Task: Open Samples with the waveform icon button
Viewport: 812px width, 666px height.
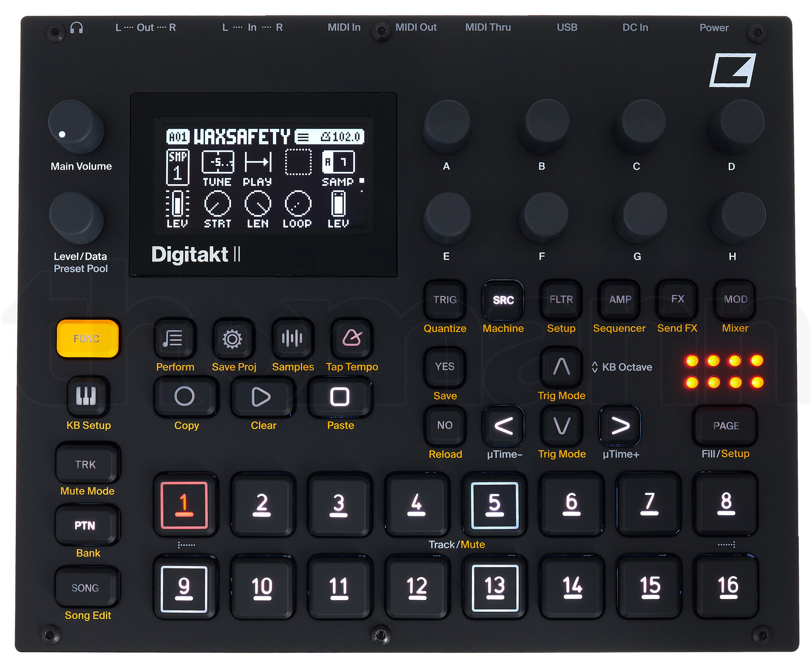Action: coord(292,339)
